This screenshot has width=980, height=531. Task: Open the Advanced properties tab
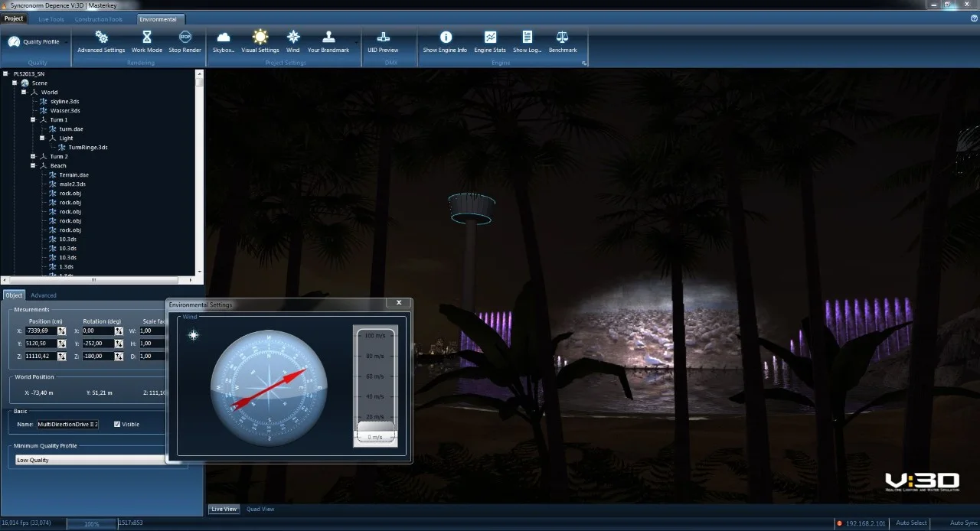click(44, 295)
